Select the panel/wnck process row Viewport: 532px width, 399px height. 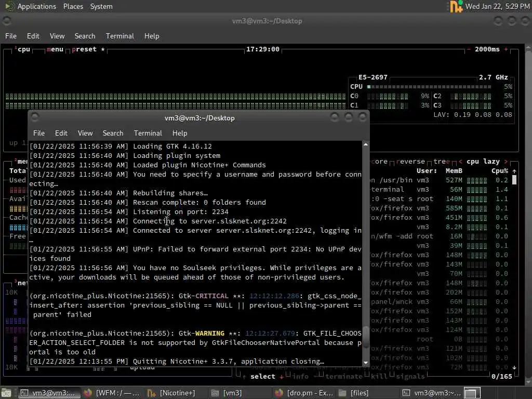[440, 302]
